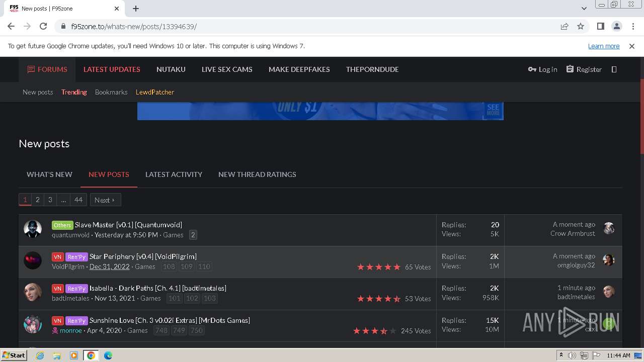Click the Next page button
This screenshot has width=644, height=362.
click(x=105, y=200)
